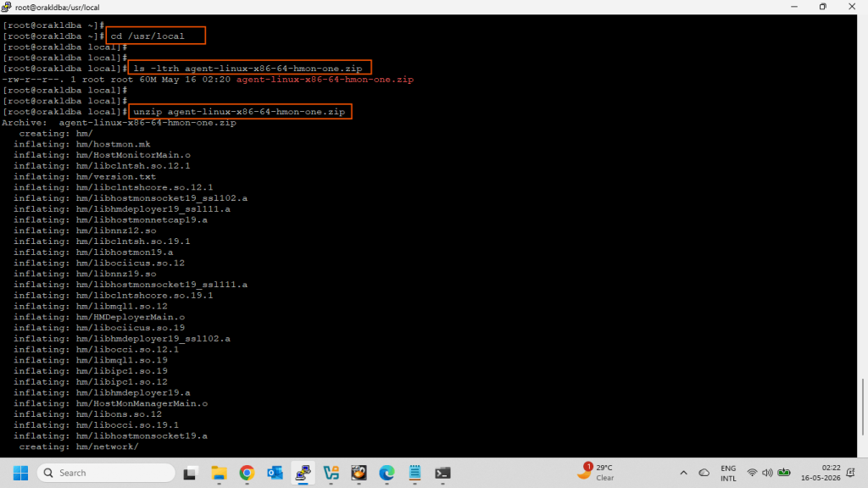Open the battery status tray icon

pyautogui.click(x=784, y=473)
